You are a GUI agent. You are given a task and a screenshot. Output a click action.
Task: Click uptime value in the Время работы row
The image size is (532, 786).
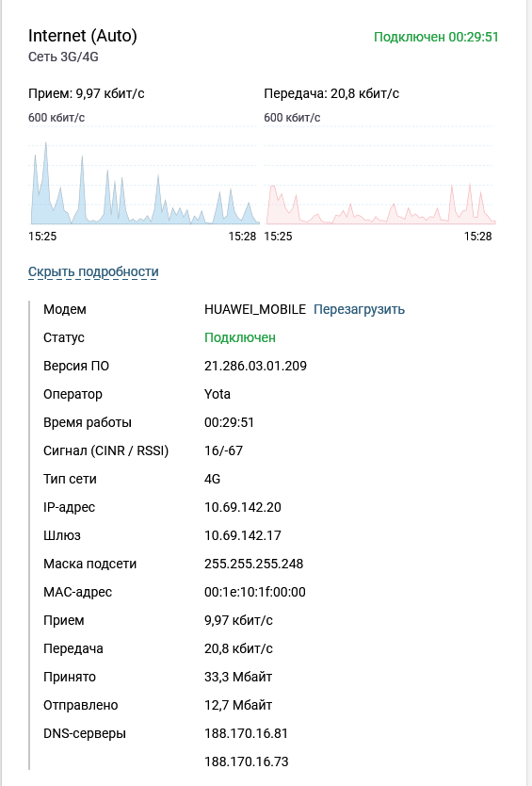point(229,422)
